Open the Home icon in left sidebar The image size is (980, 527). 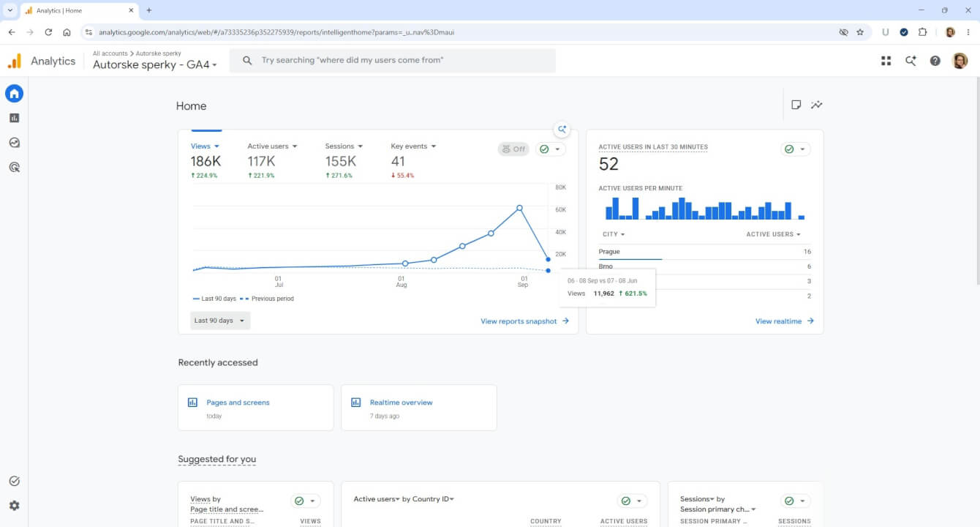coord(14,93)
